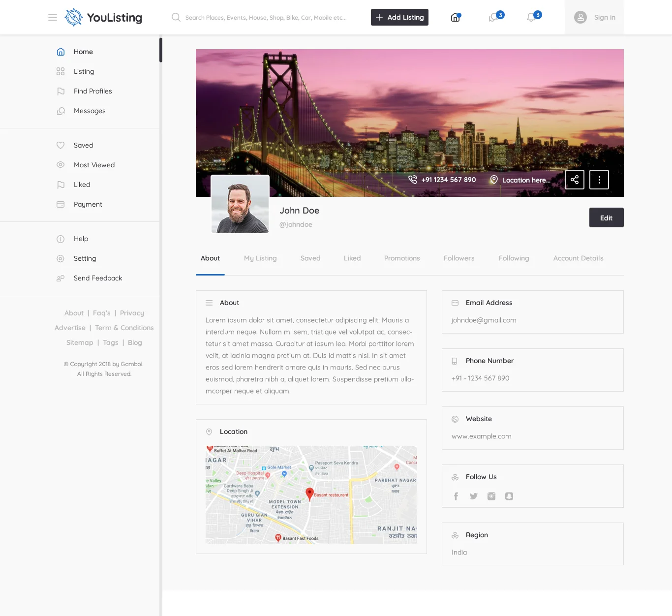Click the Sign in link
Viewport: 672px width, 616px height.
(x=604, y=17)
